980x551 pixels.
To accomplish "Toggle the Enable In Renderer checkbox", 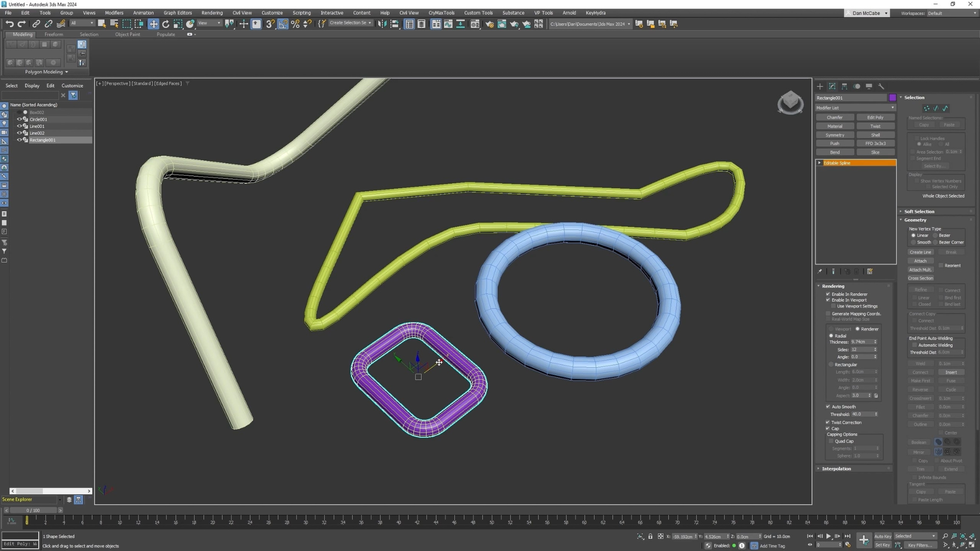I will pyautogui.click(x=828, y=294).
